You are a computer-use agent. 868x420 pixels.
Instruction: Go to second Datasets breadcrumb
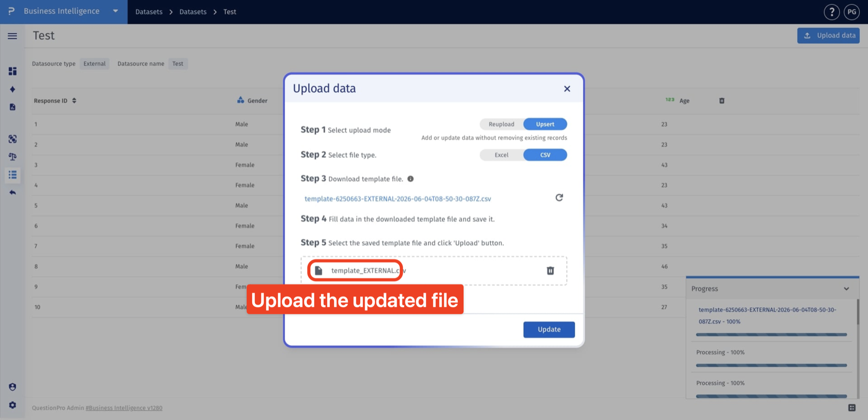[x=193, y=12]
